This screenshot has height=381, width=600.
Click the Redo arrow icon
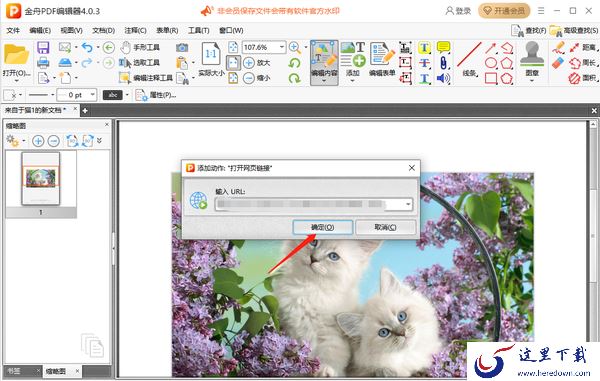click(87, 62)
